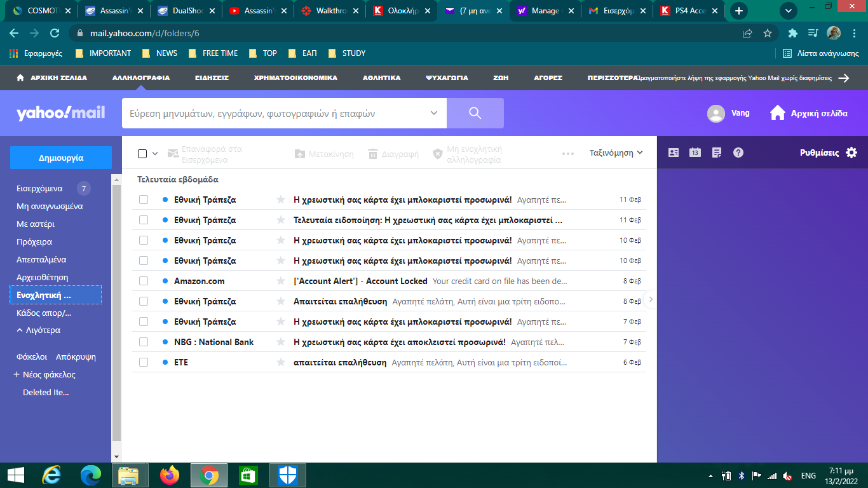The height and width of the screenshot is (488, 868).
Task: Open the notepad icon in right panel
Action: (x=717, y=152)
